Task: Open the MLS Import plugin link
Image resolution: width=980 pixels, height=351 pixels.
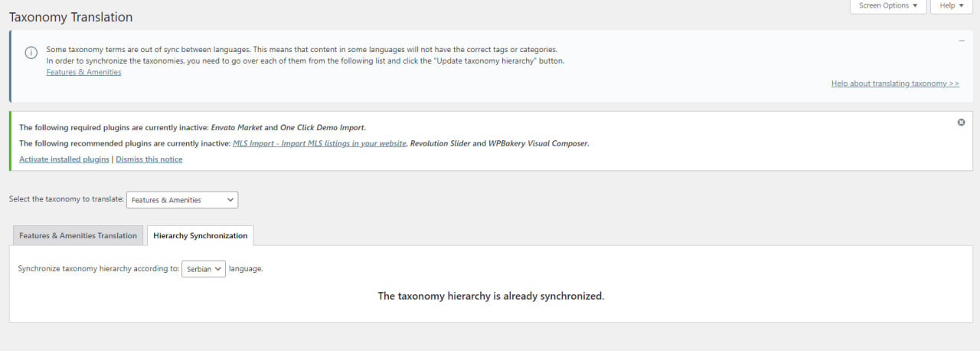Action: 319,143
